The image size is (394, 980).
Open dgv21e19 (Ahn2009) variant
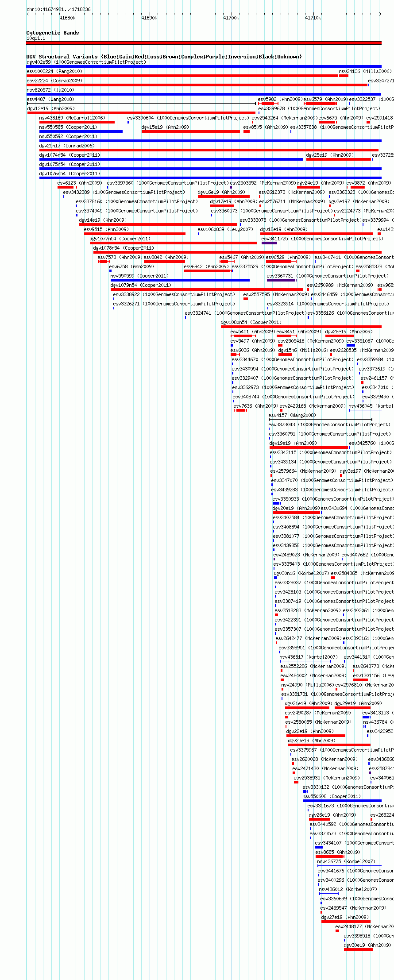[x=309, y=703]
